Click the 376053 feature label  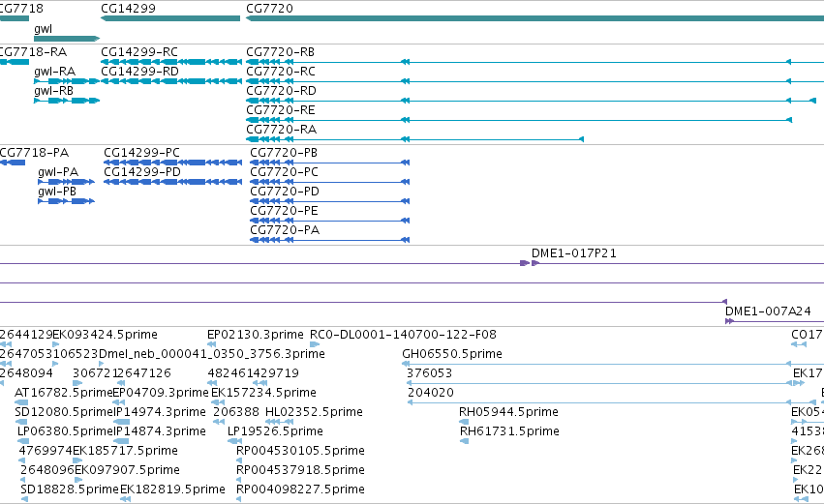[429, 373]
